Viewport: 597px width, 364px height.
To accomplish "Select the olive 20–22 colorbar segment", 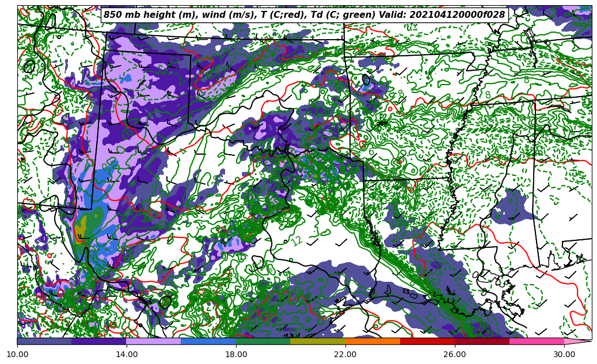I will (318, 341).
